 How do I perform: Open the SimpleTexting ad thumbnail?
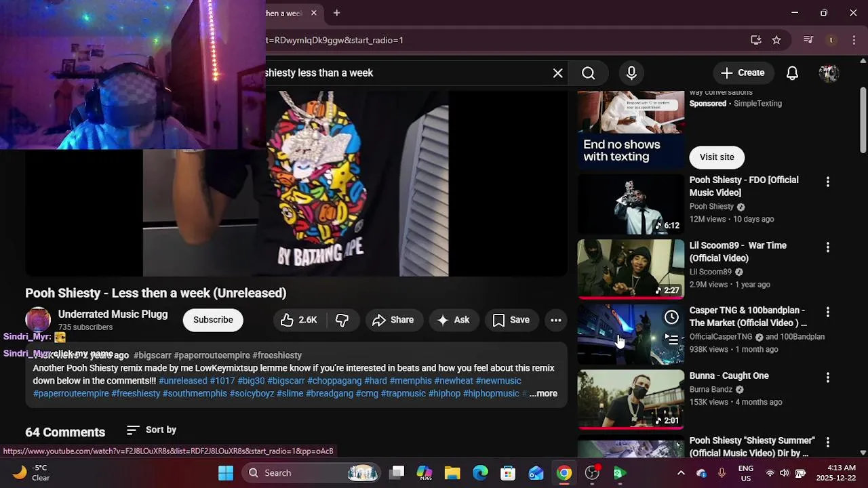pyautogui.click(x=631, y=129)
